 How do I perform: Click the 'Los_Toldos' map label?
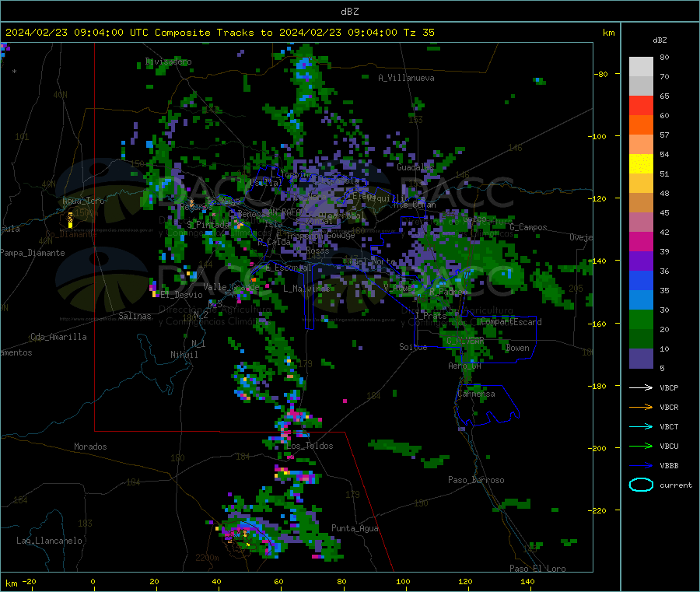coord(310,446)
